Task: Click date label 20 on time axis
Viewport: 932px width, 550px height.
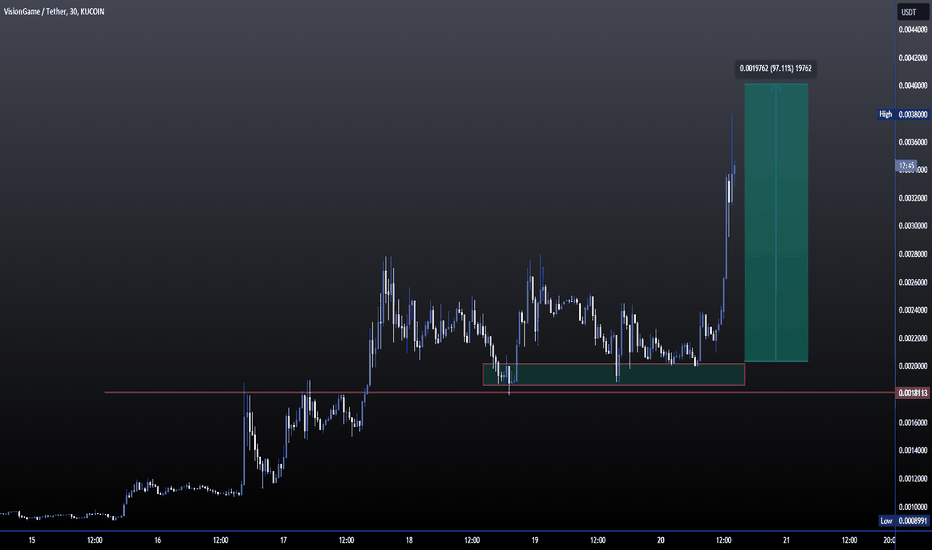Action: click(x=661, y=540)
